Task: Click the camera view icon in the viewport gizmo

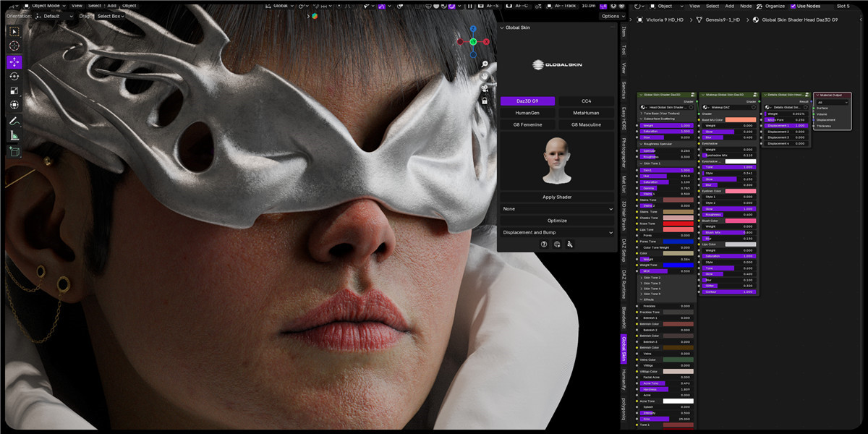Action: click(485, 89)
